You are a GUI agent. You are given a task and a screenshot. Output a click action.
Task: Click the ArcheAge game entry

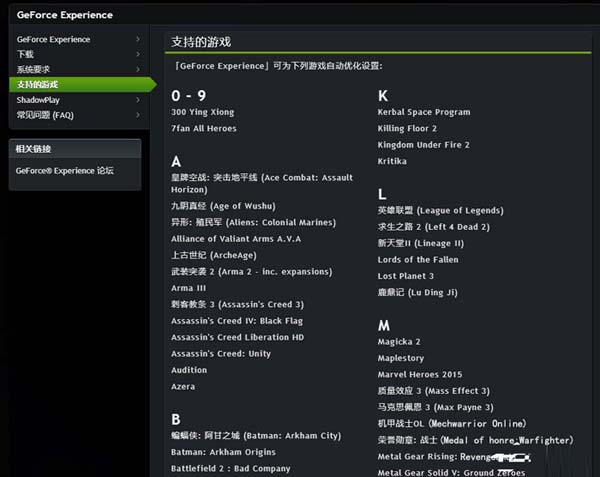point(214,255)
